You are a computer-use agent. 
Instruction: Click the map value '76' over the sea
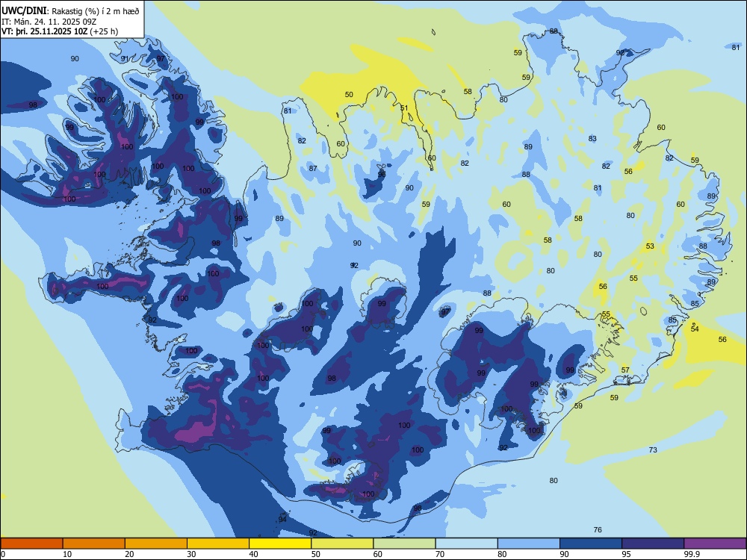598,529
